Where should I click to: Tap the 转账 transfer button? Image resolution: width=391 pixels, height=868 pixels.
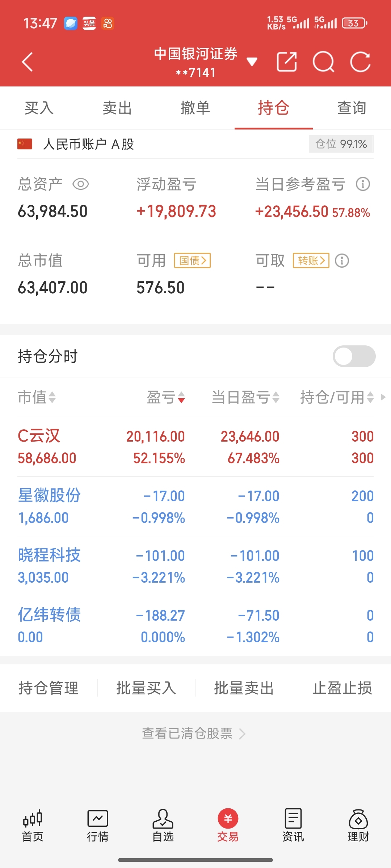pos(311,260)
